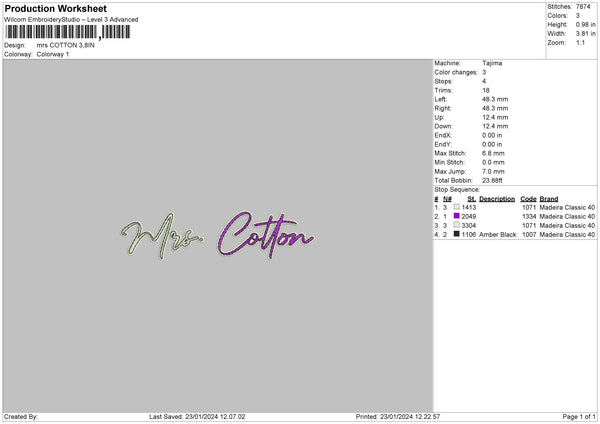Image resolution: width=600 pixels, height=424 pixels.
Task: Click the Max Jump value 7.0 mm
Action: tap(493, 171)
